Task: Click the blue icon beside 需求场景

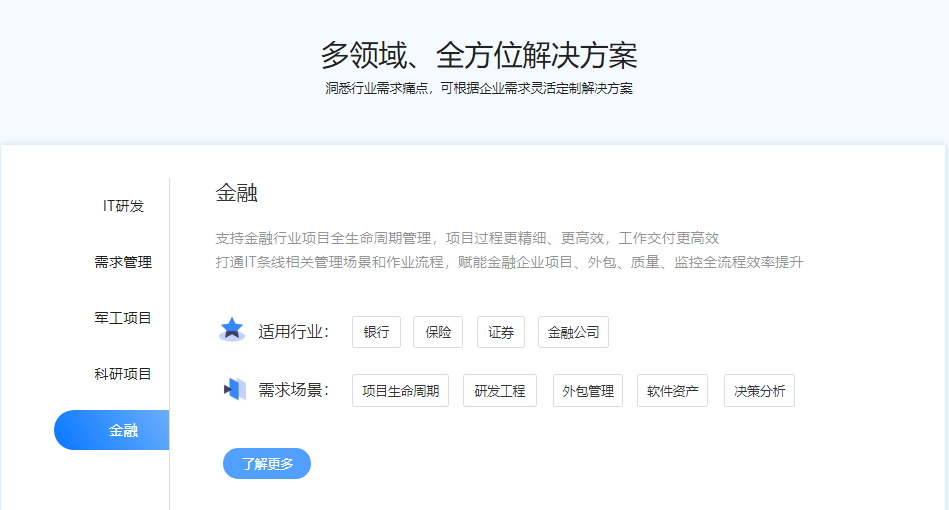Action: tap(235, 389)
